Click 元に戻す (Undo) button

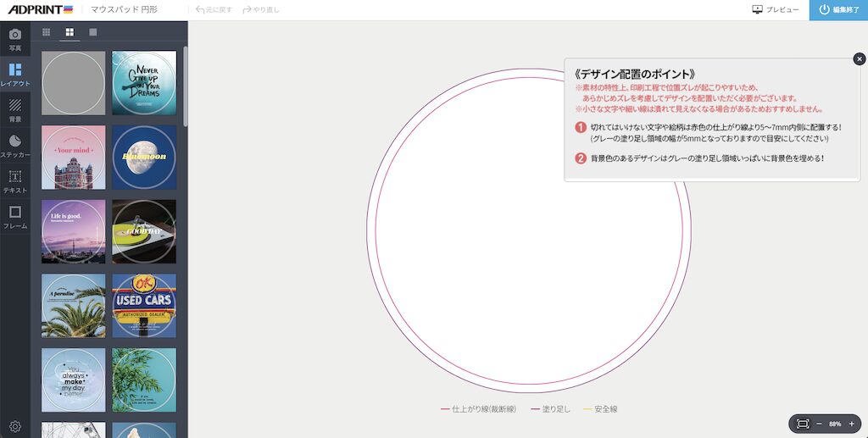tap(214, 10)
